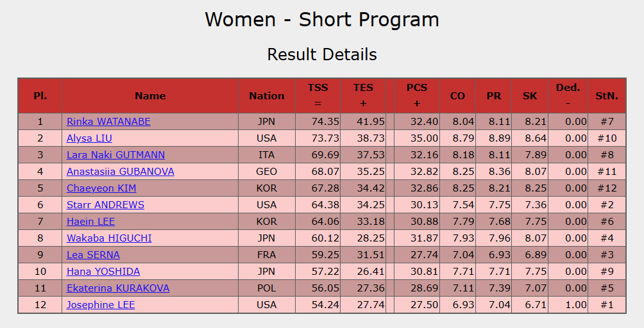This screenshot has width=644, height=328.
Task: Select the Hana YOSHIDA link
Action: 103,272
